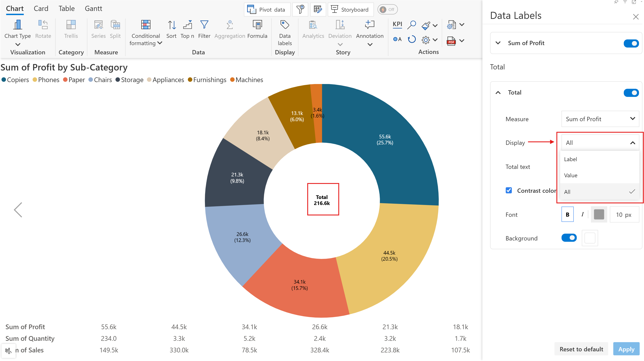Screen dimensions: 644x361
Task: Collapse the Total section chevron
Action: click(x=498, y=93)
